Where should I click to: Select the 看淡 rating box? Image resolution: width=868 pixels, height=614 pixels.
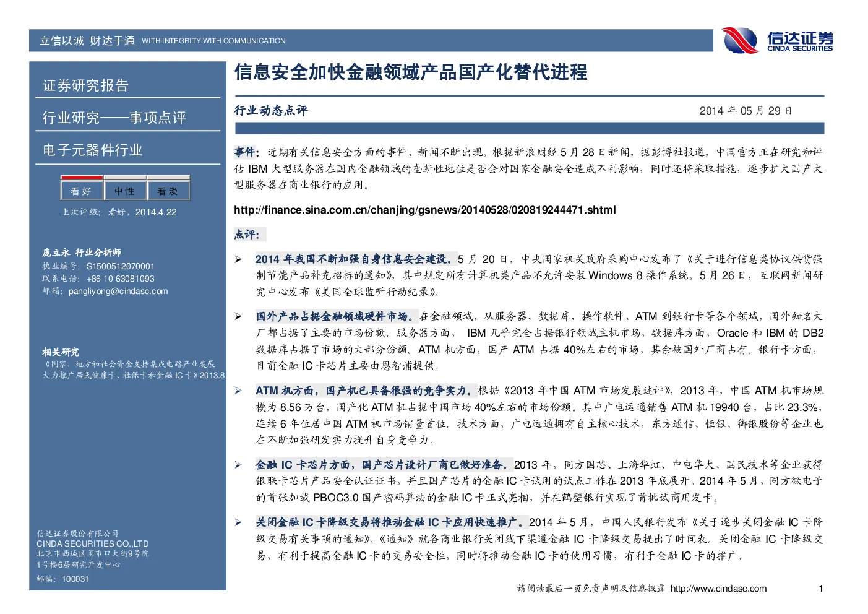tap(168, 188)
